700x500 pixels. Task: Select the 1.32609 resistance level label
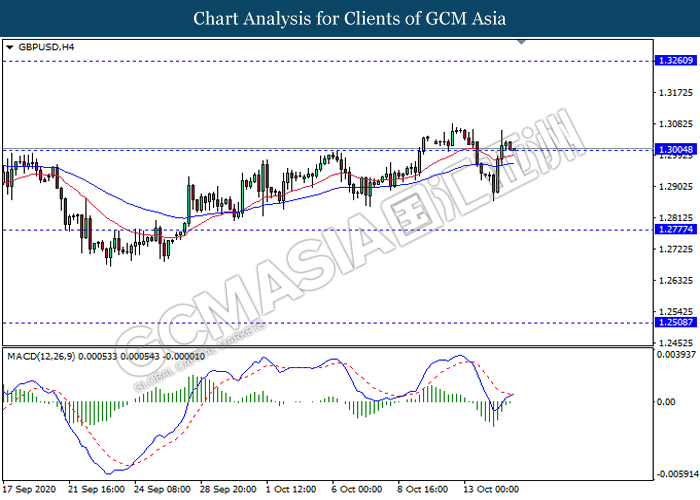click(x=676, y=60)
